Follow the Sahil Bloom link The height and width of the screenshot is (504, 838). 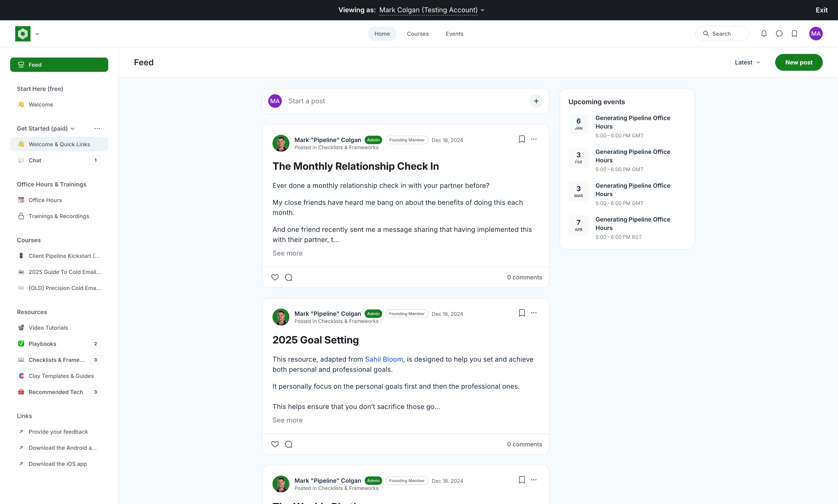point(384,359)
